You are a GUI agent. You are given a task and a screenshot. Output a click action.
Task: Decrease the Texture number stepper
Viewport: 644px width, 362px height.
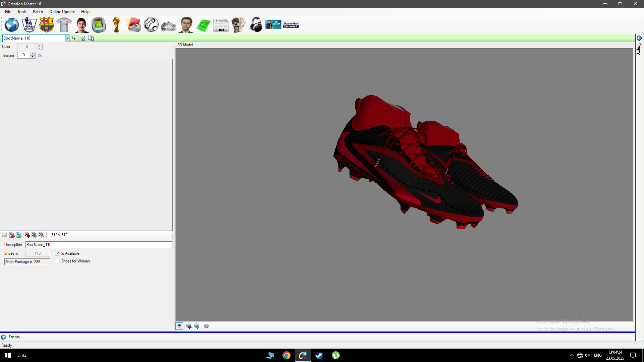[x=33, y=57]
